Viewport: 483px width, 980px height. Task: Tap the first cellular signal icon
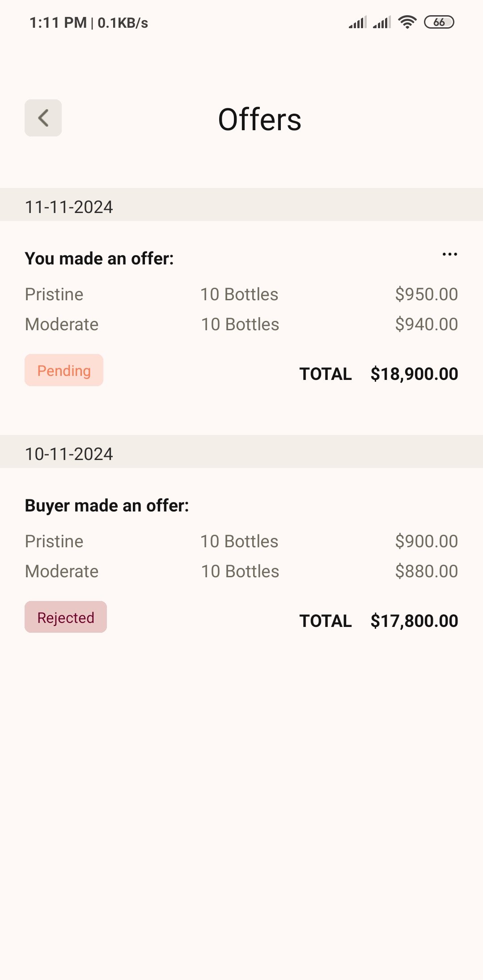point(358,22)
